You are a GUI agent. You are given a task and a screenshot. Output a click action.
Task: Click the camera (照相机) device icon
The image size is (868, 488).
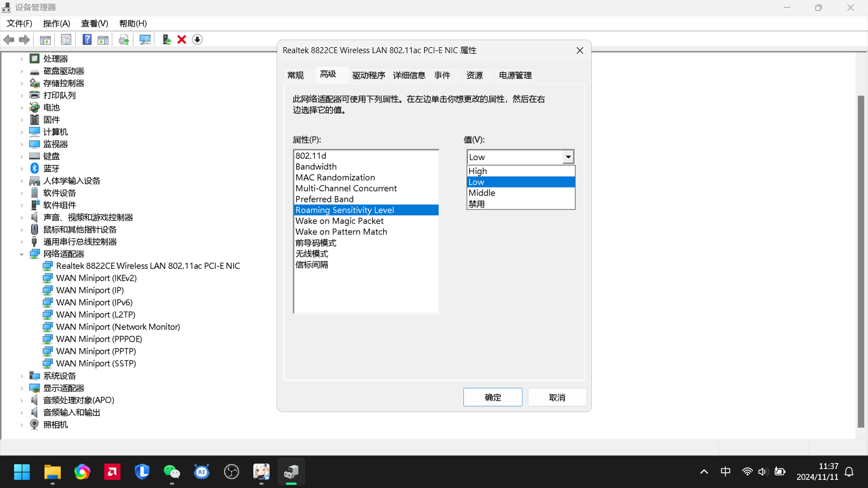35,425
